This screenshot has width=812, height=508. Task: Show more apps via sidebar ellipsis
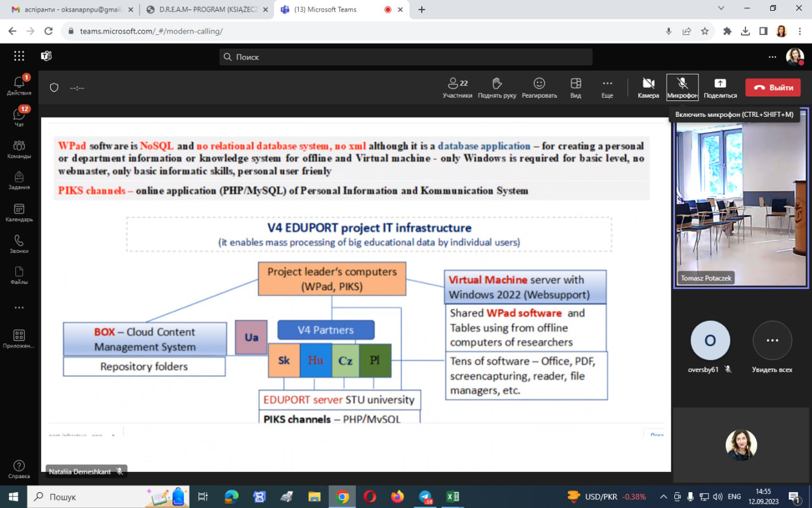(x=19, y=307)
